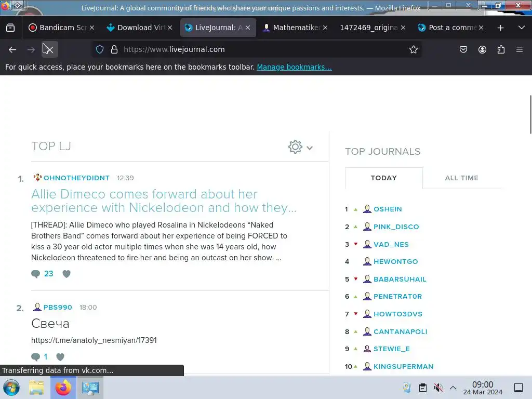Open TOP LJ settings gear
The width and height of the screenshot is (532, 399).
(x=295, y=147)
